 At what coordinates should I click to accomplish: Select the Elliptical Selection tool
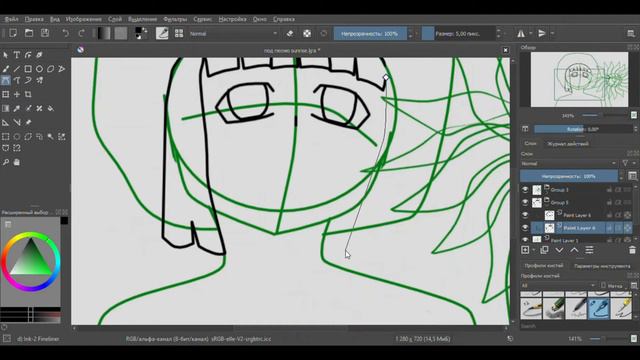[x=17, y=136]
